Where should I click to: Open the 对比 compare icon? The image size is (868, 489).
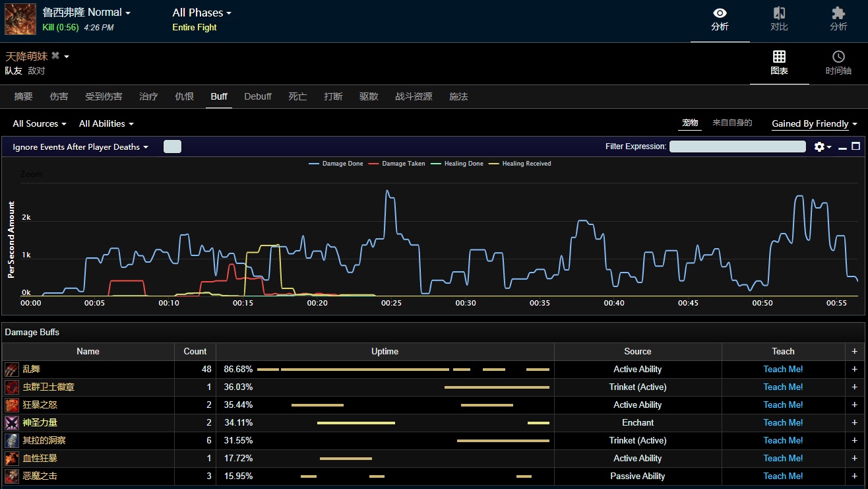pyautogui.click(x=779, y=14)
